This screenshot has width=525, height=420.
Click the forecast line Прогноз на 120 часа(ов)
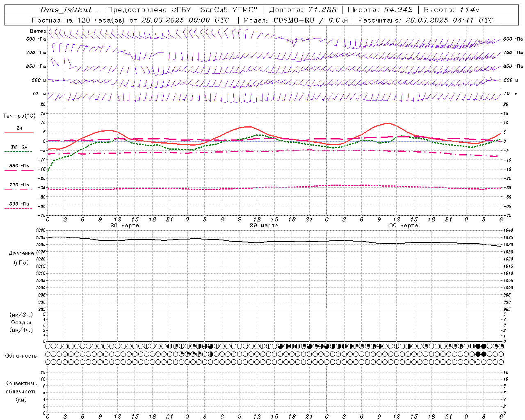(x=78, y=20)
